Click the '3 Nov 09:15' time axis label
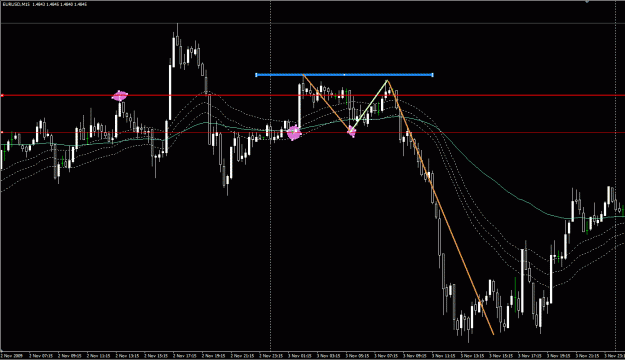The image size is (625, 360). click(415, 355)
